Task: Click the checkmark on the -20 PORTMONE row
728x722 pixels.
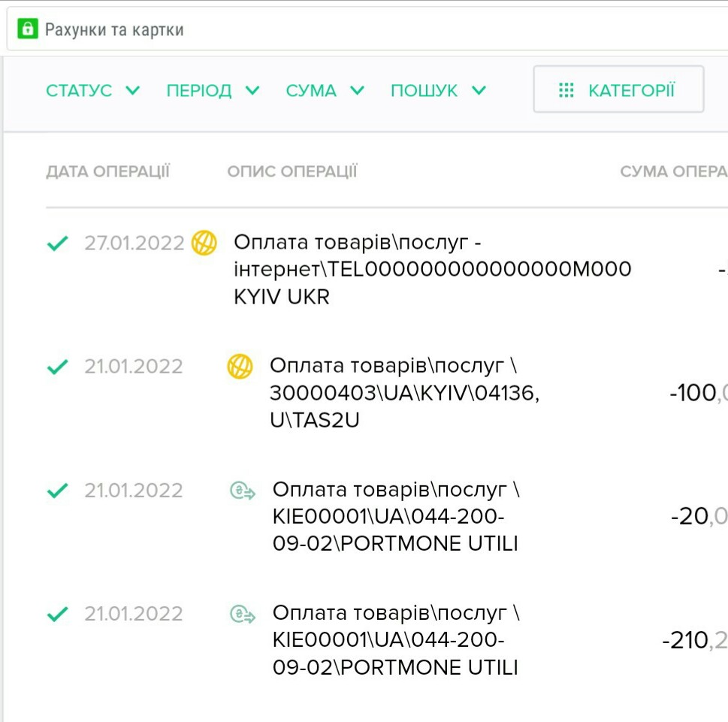Action: 58,491
